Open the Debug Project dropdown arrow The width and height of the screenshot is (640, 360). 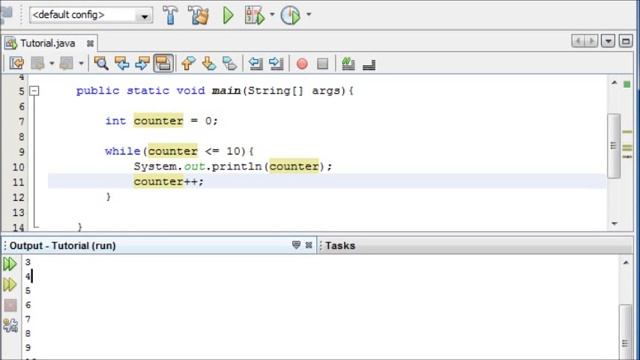point(272,15)
